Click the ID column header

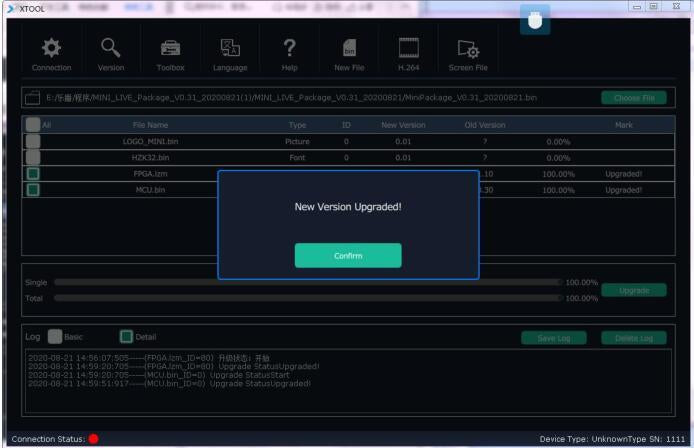coord(346,125)
